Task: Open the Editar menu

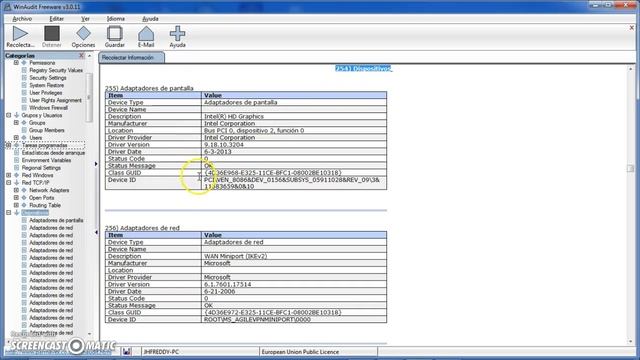Action: 56,19
